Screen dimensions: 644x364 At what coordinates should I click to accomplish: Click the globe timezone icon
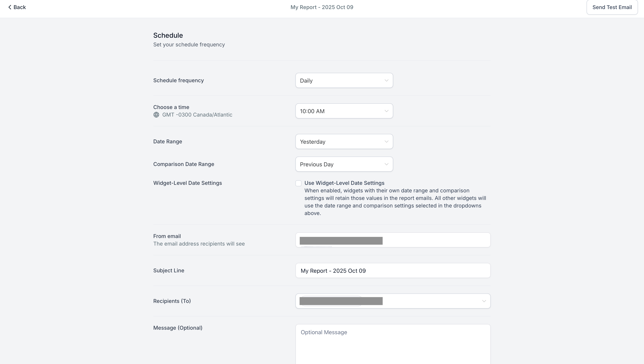tap(156, 115)
